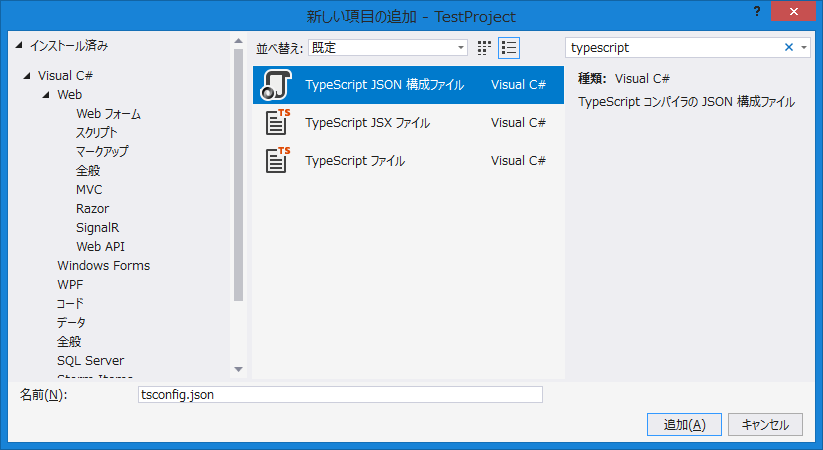Open the dialog help question mark
The image size is (823, 450).
(756, 11)
